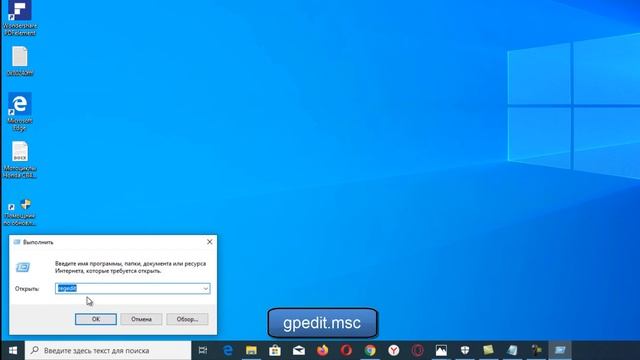Image resolution: width=640 pixels, height=360 pixels.
Task: Open the notepad-style app in taskbar
Action: click(x=512, y=350)
